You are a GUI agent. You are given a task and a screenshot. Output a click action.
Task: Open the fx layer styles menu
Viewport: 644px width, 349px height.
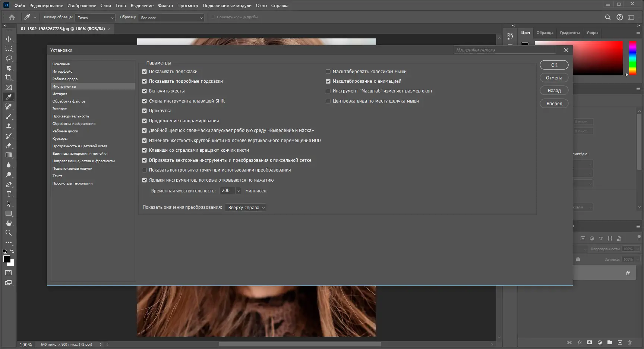point(580,342)
